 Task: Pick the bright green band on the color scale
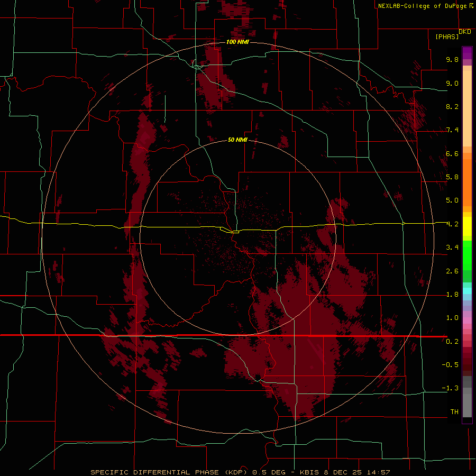(467, 254)
